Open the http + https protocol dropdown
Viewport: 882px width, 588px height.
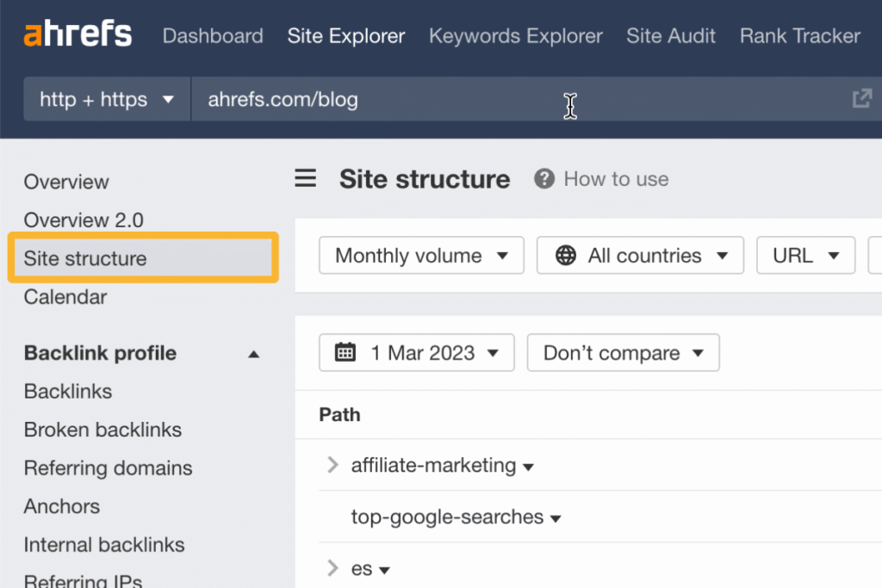pyautogui.click(x=107, y=99)
